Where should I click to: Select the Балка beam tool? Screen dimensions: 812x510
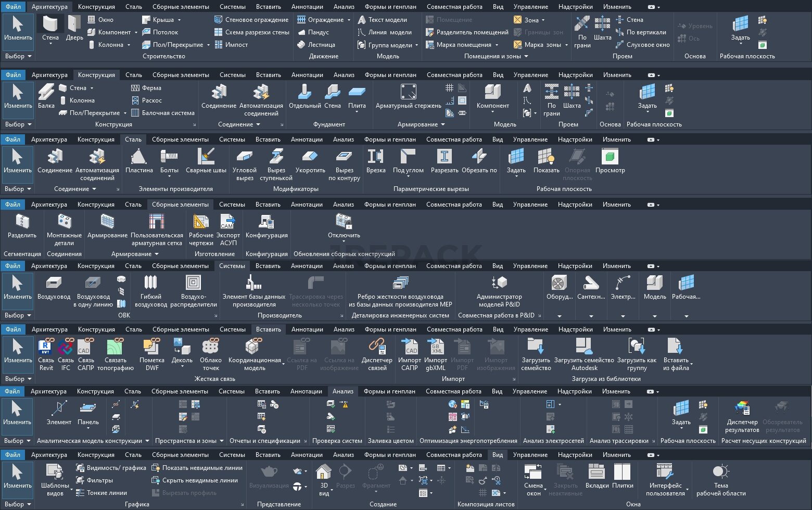(46, 96)
